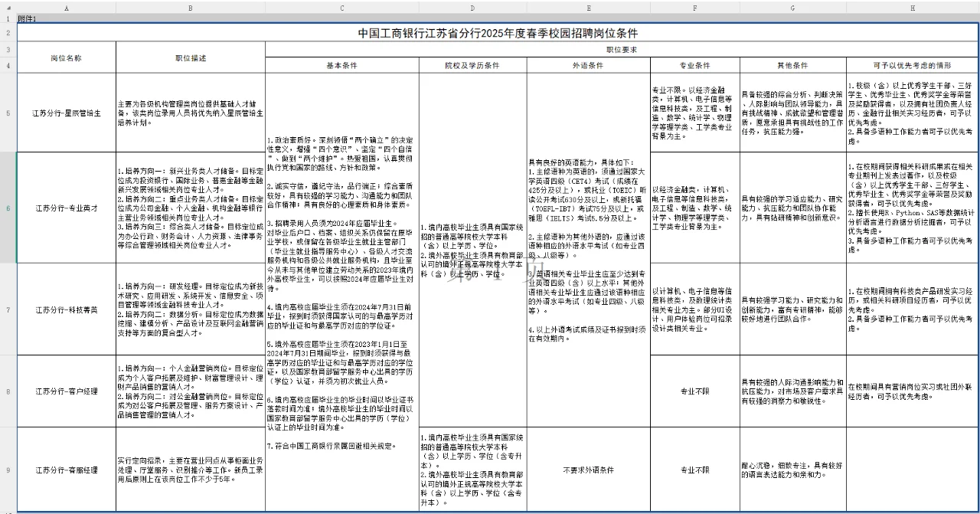Select the title 中国工商银行江苏省分行2025年度春季校园招聘岗位条件
The width and height of the screenshot is (980, 514).
498,33
